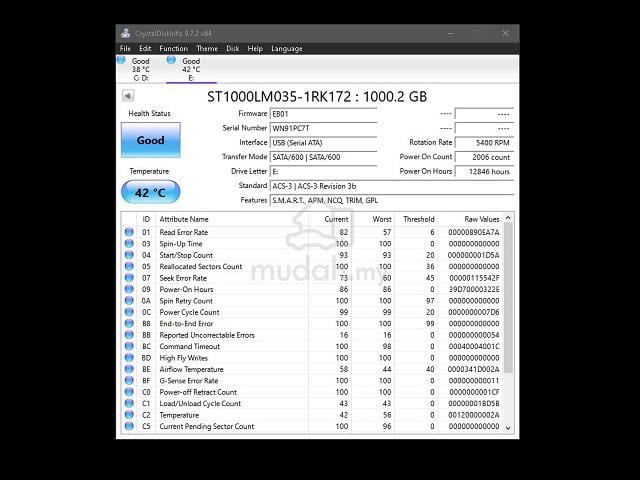Click the scroll down arrow of attribute list
The image size is (640, 480).
(508, 428)
